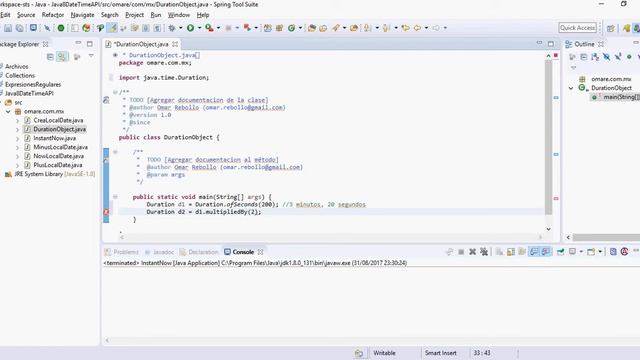Click Open Console icon in Console toolbar
Image resolution: width=640 pixels, height=360 pixels.
click(591, 252)
